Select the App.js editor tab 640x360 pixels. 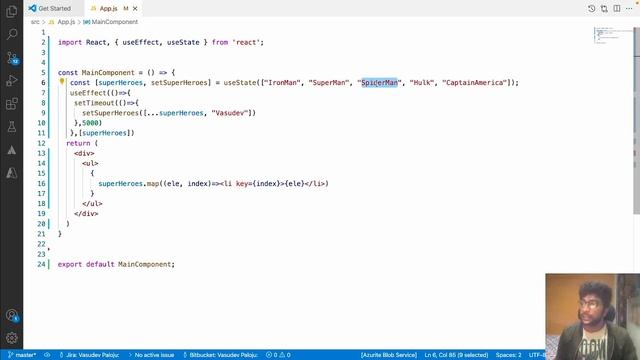(109, 8)
